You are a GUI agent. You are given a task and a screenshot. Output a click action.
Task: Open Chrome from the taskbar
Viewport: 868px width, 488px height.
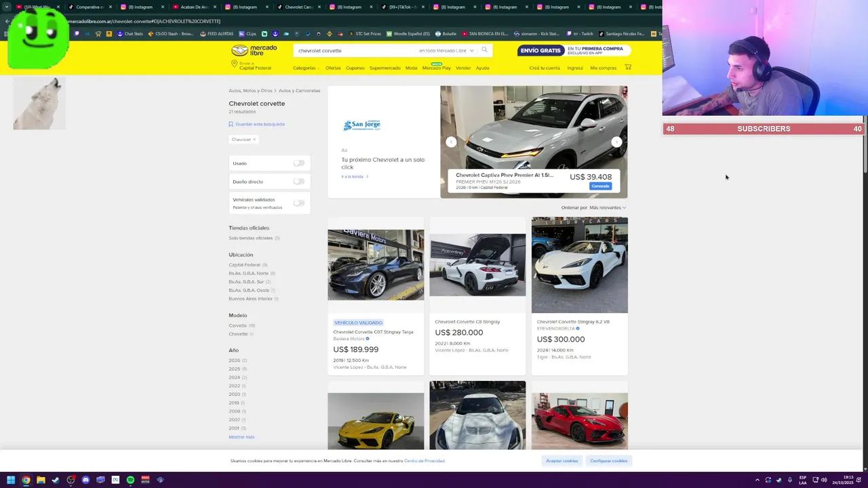pyautogui.click(x=26, y=480)
